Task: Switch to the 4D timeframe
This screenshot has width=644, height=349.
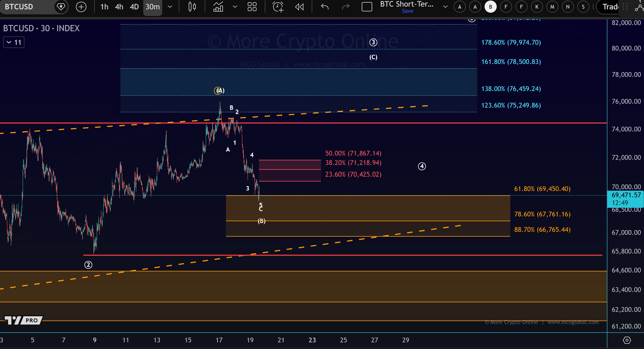Action: (134, 7)
